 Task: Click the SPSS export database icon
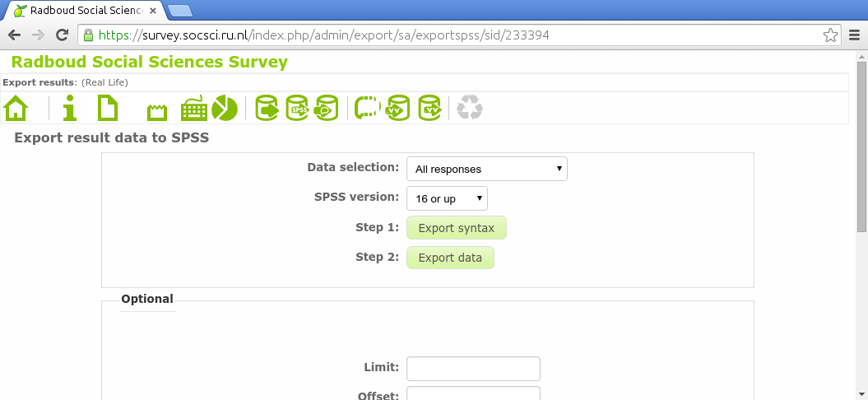pos(297,108)
